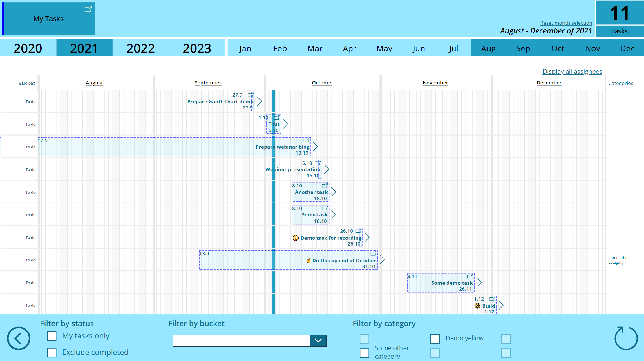
Task: Expand the Prepare Gantt Chart demo chevron
Action: (x=260, y=101)
